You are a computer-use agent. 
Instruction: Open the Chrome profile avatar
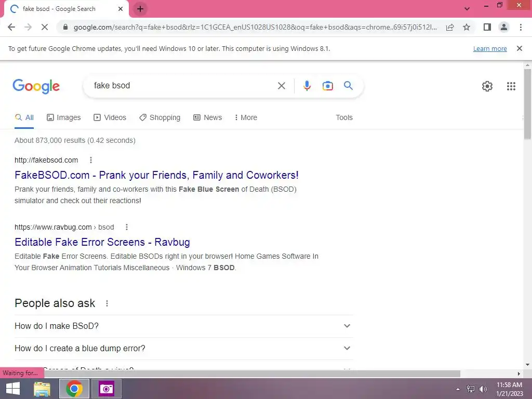504,27
